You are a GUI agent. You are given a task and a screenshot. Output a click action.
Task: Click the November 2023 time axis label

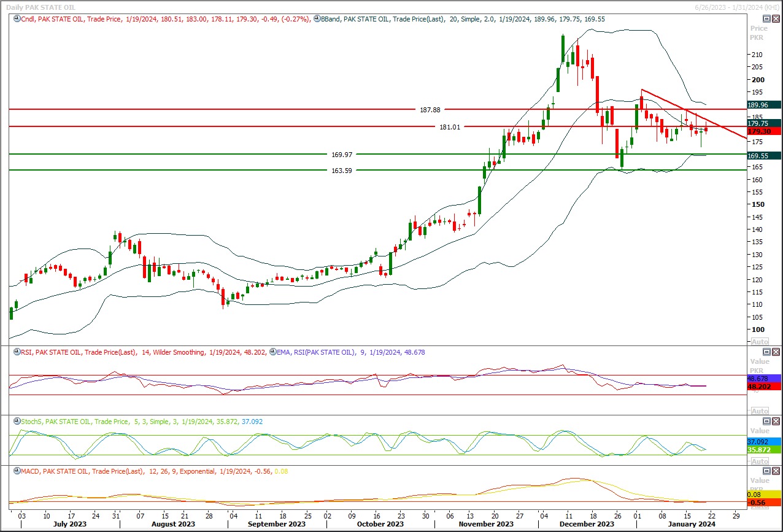(x=485, y=525)
